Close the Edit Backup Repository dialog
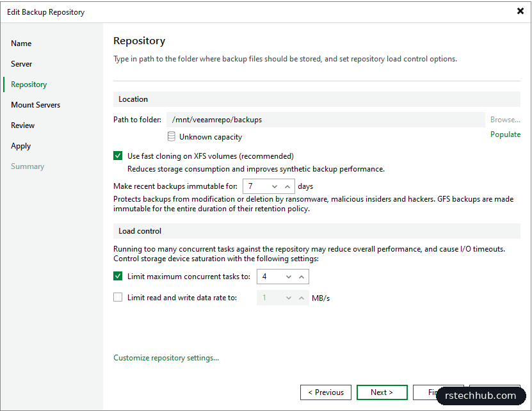Screen dimensions: 532x411 click(520, 11)
